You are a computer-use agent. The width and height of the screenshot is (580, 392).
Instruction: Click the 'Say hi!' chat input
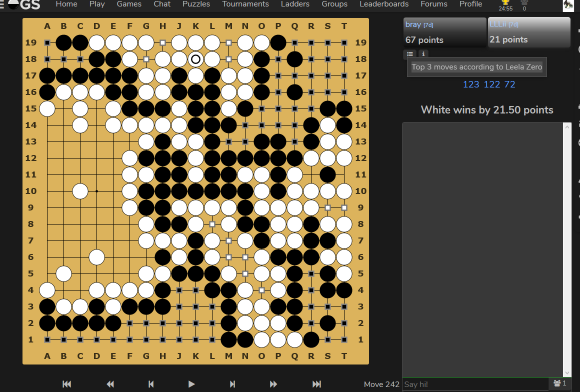tap(475, 384)
